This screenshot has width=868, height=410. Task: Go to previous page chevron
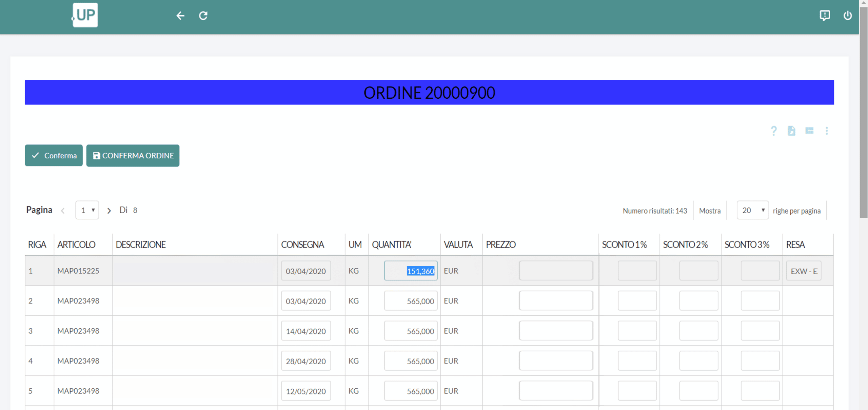pos(63,211)
